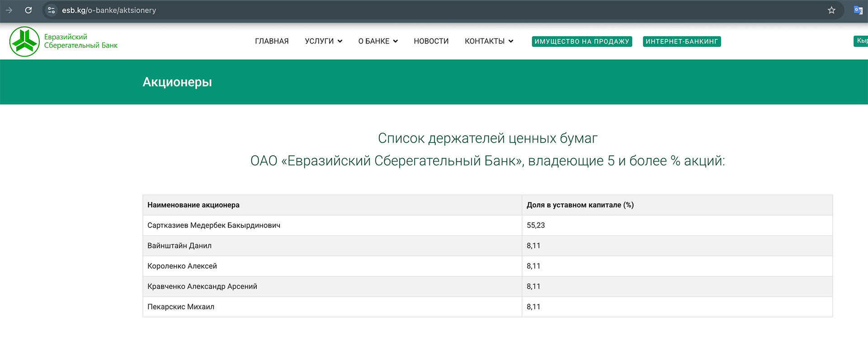Expand the КОНТАКТЫ dropdown menu
The width and height of the screenshot is (868, 343).
coord(489,41)
